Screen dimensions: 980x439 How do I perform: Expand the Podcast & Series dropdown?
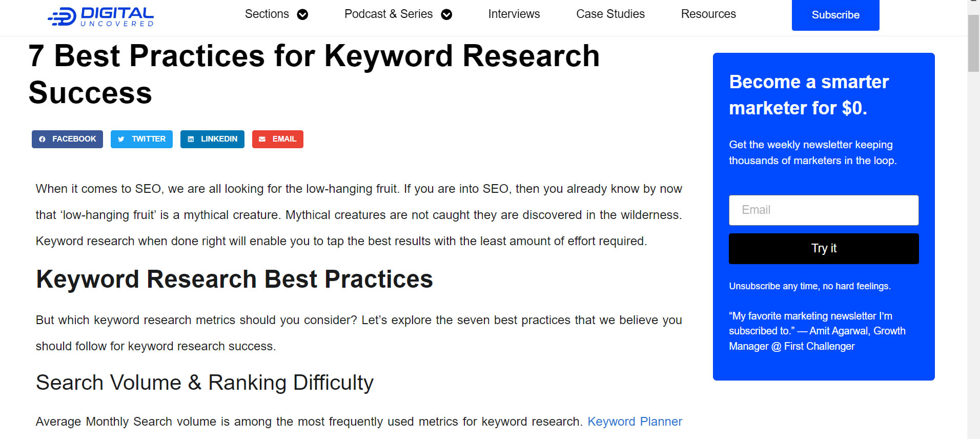coord(389,14)
